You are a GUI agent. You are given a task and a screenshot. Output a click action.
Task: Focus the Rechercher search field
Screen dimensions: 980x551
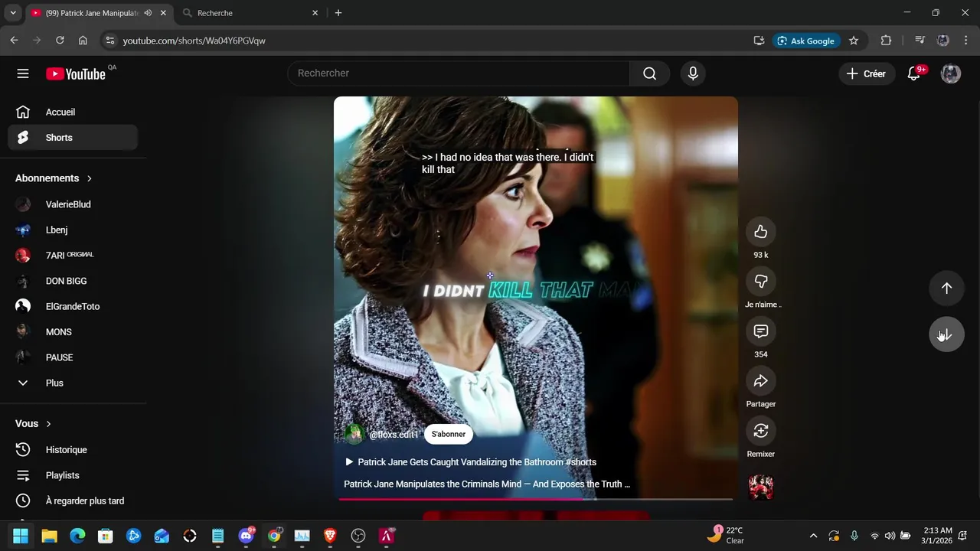pos(459,73)
